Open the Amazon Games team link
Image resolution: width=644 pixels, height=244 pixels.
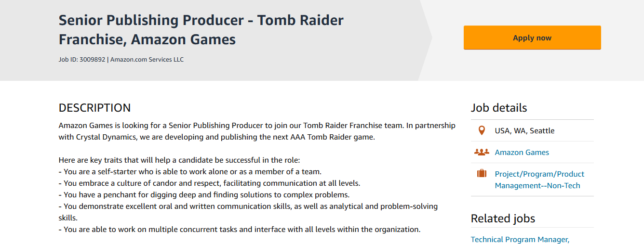click(522, 152)
